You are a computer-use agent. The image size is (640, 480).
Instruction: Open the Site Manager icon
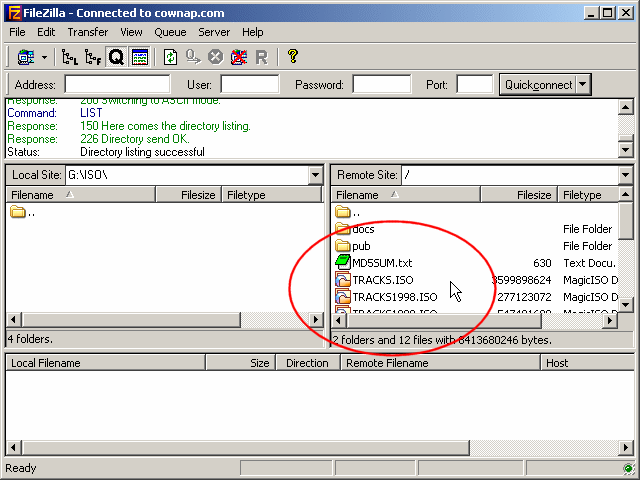pos(25,58)
